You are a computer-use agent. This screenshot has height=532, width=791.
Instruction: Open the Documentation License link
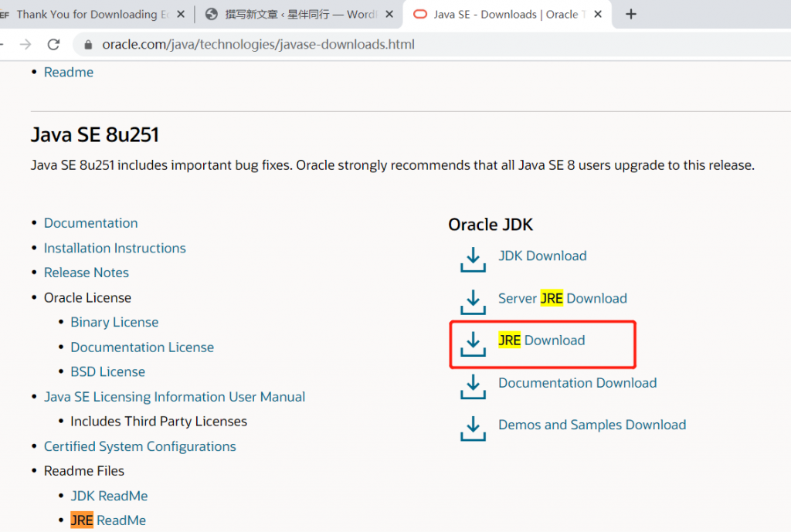[142, 347]
